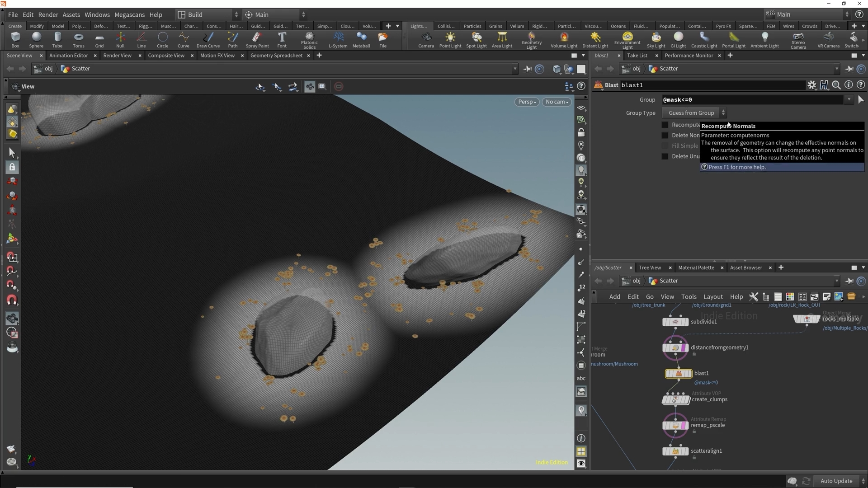Add an Environment Light from shelf
This screenshot has height=488, width=868.
(x=627, y=40)
